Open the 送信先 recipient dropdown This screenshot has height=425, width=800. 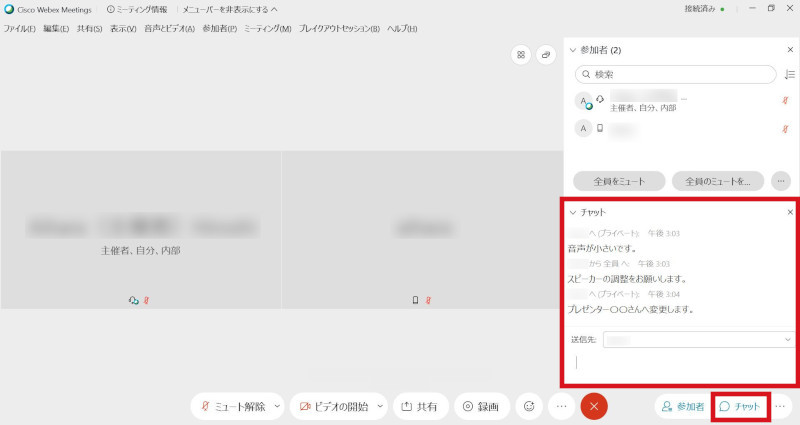tap(698, 340)
